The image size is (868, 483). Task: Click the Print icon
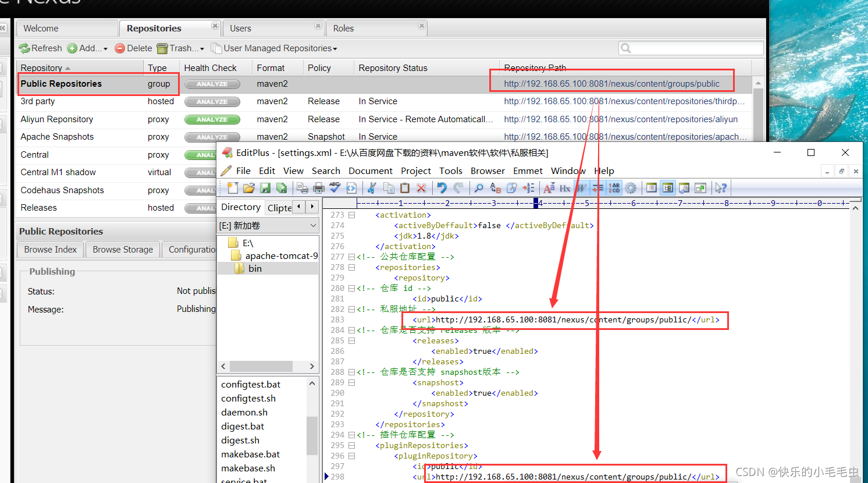coord(319,188)
